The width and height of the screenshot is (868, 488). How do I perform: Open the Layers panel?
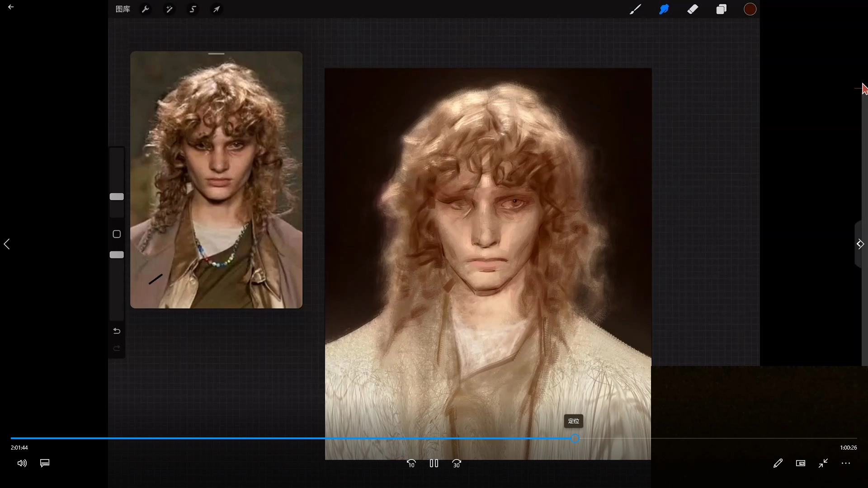721,9
